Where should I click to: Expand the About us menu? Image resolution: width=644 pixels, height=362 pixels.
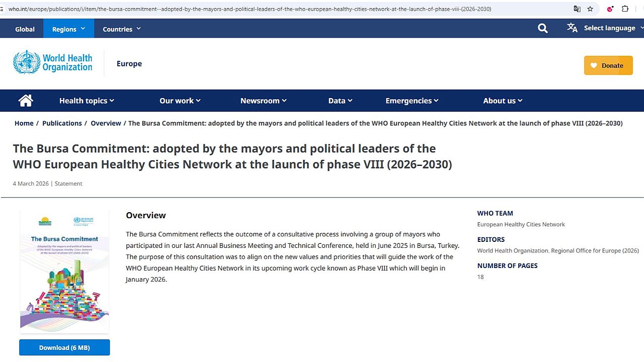tap(503, 101)
